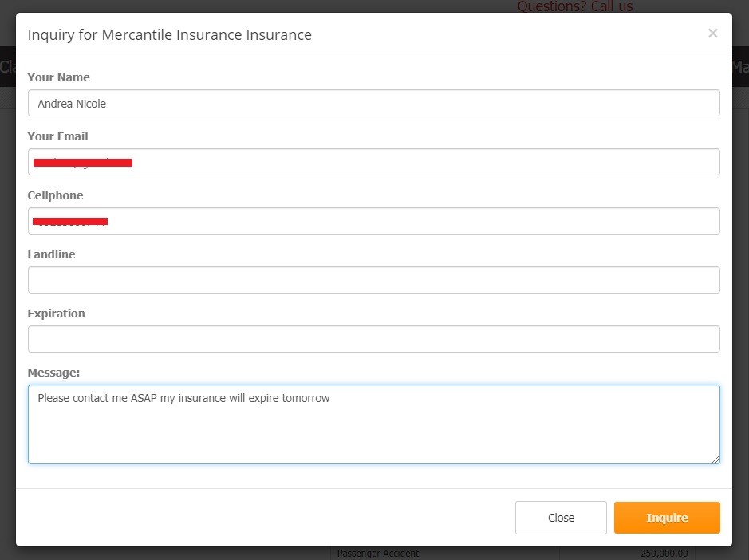Click the 'Cellphone' label
Screen dimensions: 749x560
pos(55,195)
